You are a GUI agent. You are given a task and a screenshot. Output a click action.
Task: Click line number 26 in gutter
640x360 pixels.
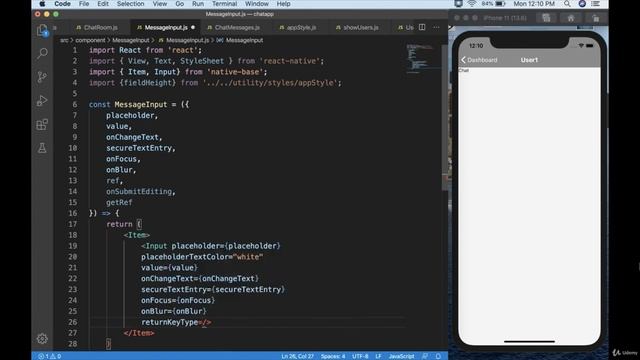(73, 322)
